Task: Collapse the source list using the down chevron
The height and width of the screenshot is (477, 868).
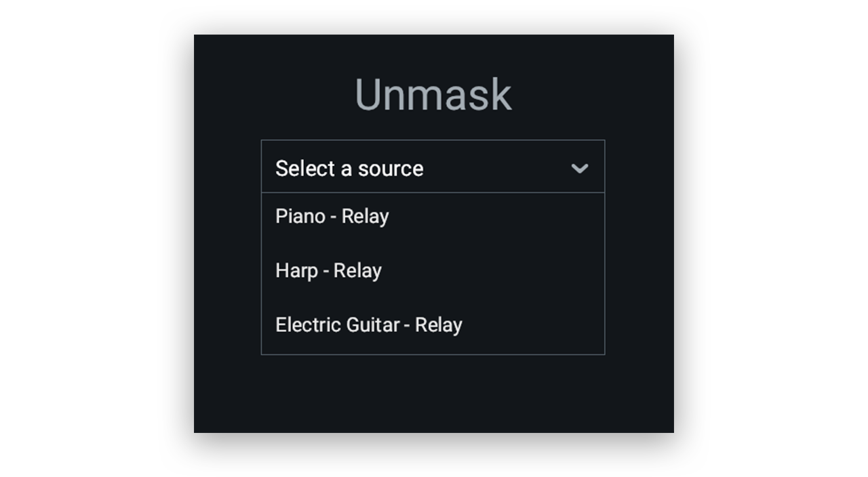Action: pyautogui.click(x=580, y=168)
